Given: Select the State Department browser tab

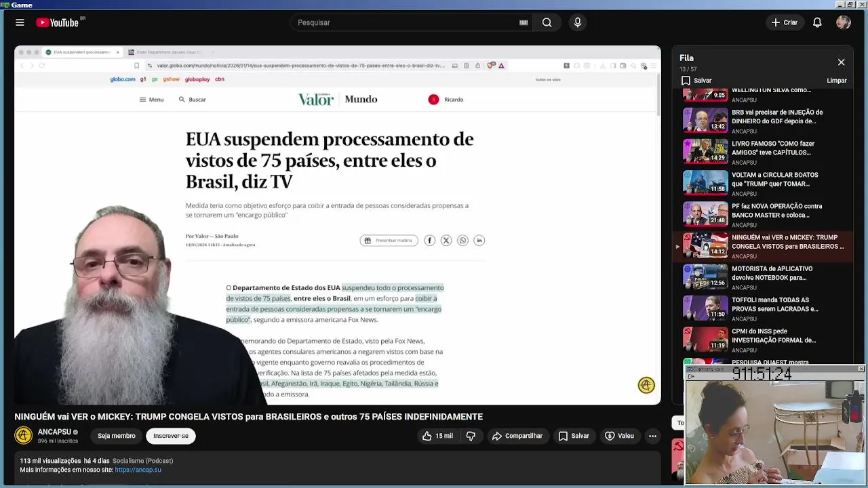Looking at the screenshot, I should click(169, 52).
